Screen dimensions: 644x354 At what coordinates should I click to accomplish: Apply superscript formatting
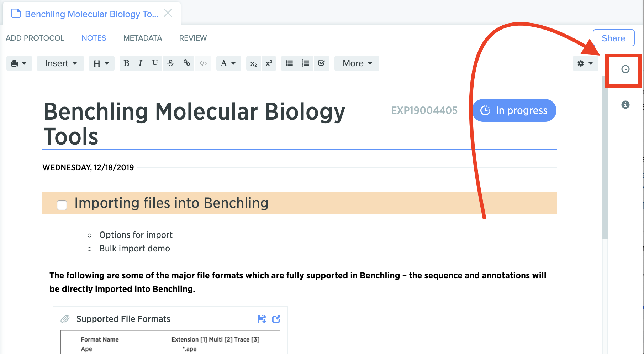[x=269, y=63]
